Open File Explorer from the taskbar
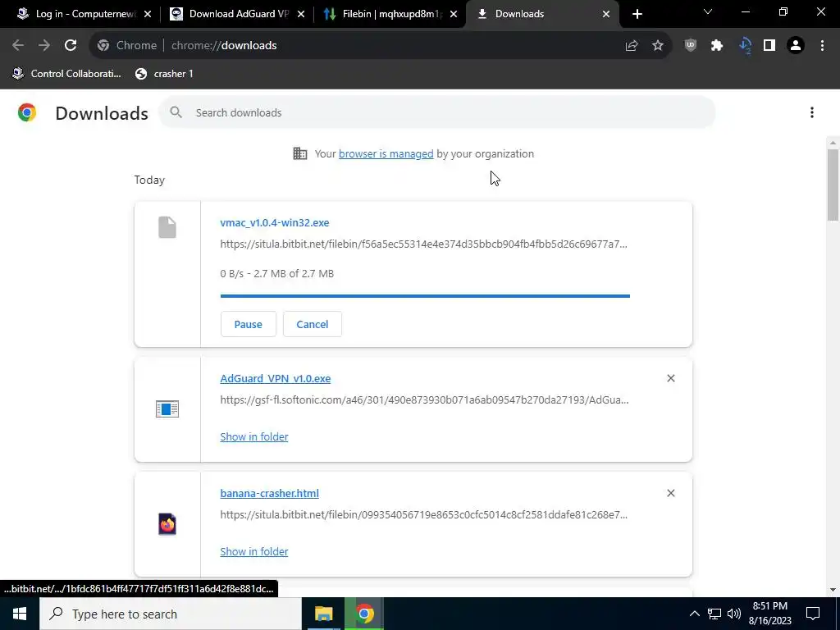 tap(323, 614)
